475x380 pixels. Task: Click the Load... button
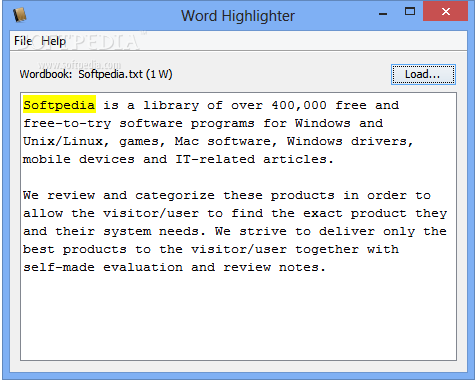[423, 74]
